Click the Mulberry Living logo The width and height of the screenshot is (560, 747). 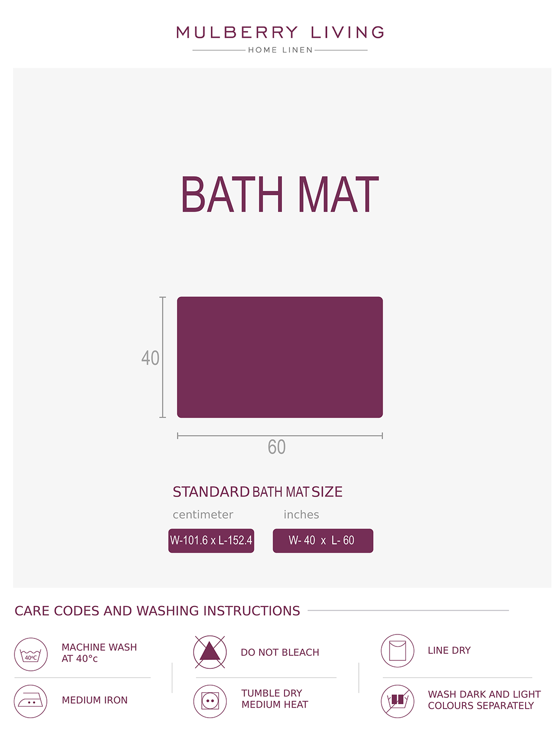[280, 33]
